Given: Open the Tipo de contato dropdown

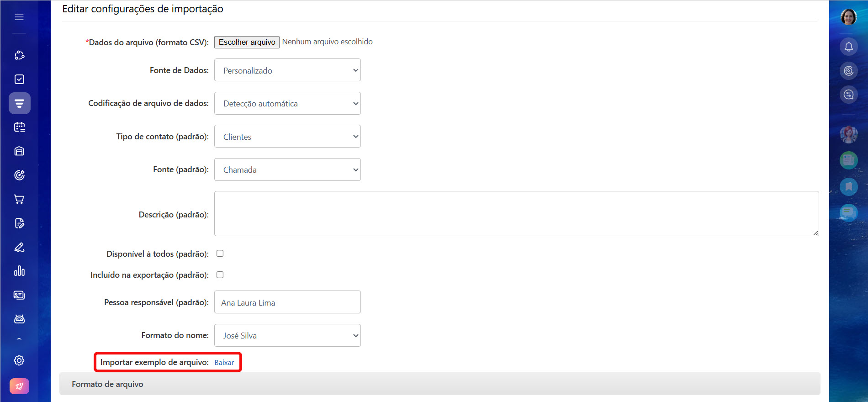Looking at the screenshot, I should point(287,137).
